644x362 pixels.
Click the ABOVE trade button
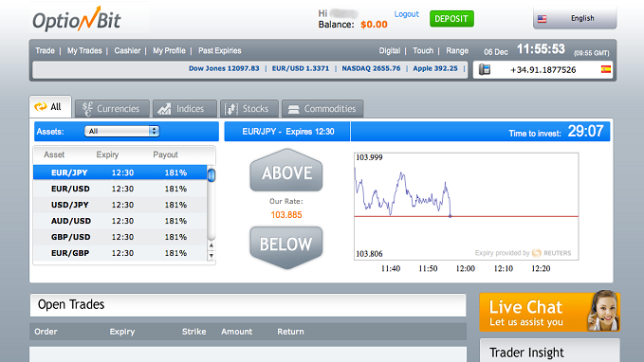286,171
